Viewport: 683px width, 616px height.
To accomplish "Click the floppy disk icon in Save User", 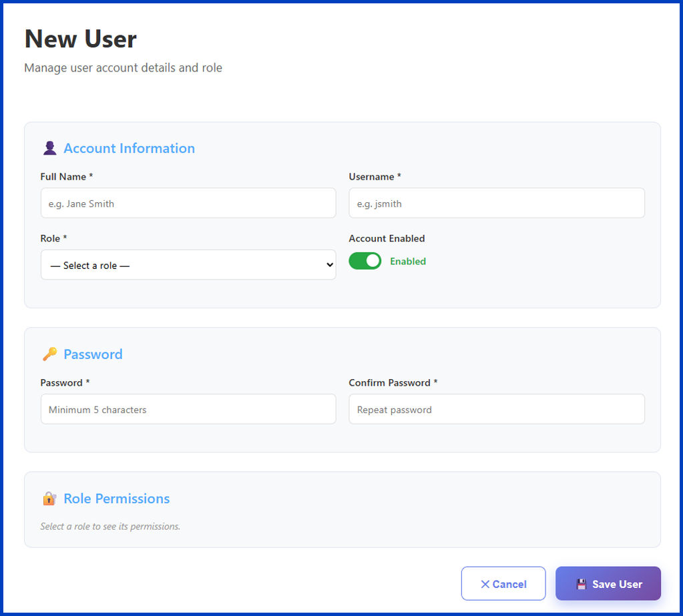I will 582,584.
